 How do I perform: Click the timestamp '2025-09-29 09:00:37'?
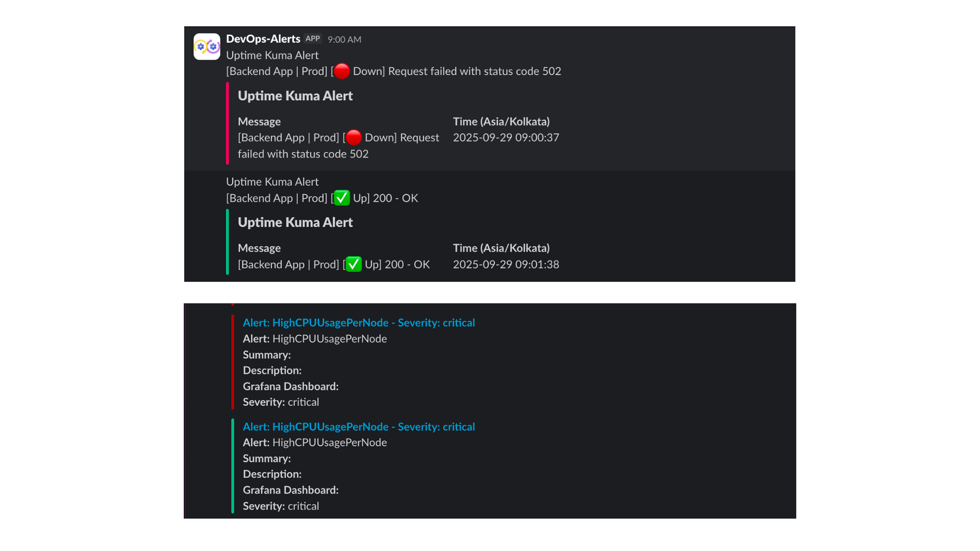click(506, 137)
